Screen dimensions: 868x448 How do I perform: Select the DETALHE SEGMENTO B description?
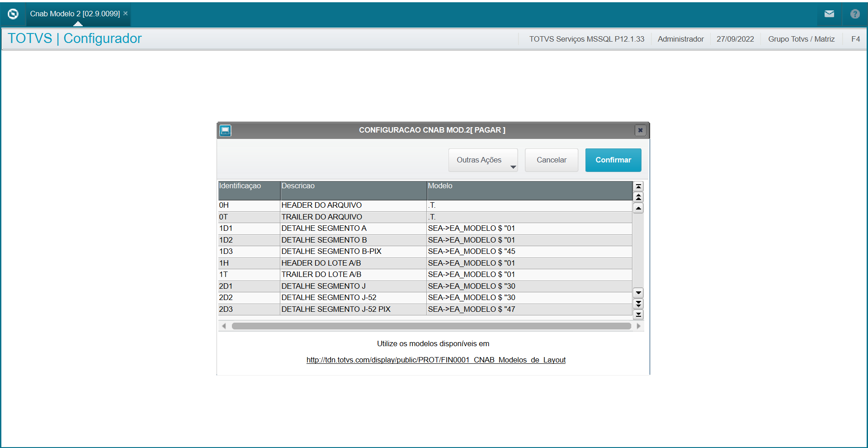354,240
